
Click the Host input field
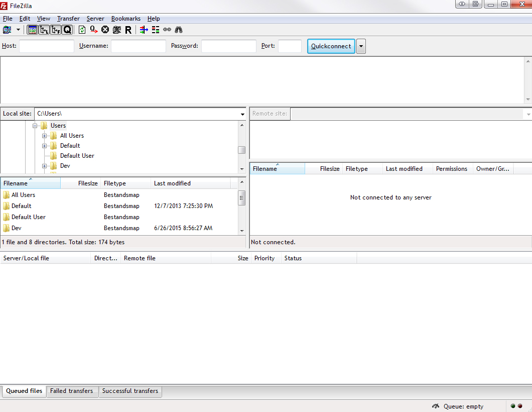click(x=47, y=46)
